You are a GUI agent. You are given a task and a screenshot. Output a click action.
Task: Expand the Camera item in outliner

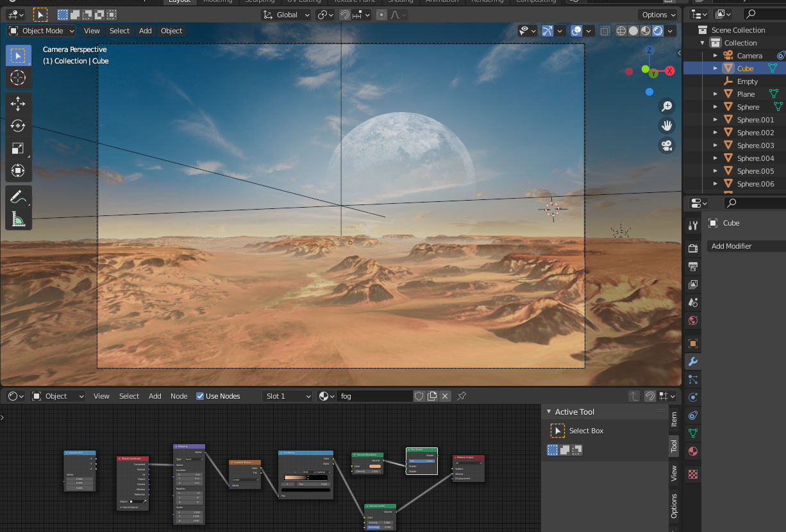[715, 56]
